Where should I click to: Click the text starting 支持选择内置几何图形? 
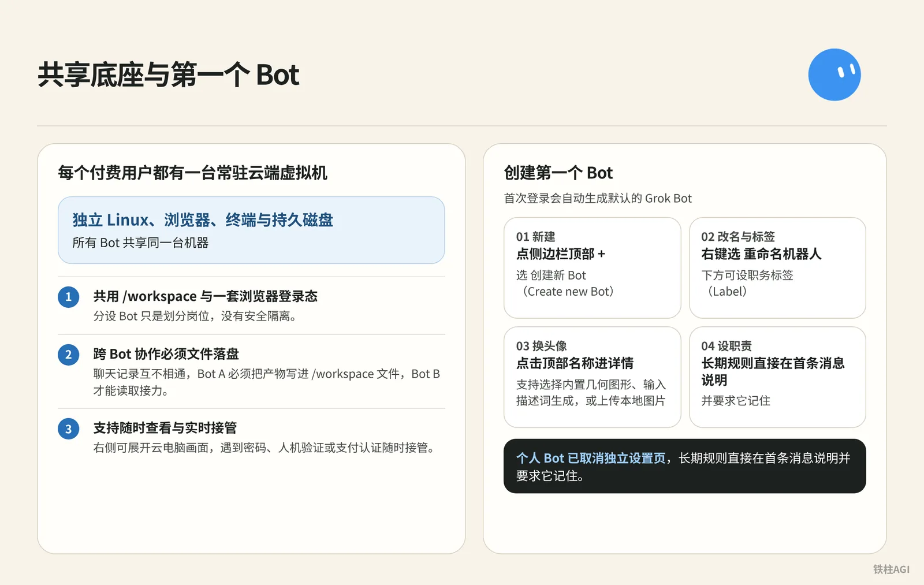(591, 393)
